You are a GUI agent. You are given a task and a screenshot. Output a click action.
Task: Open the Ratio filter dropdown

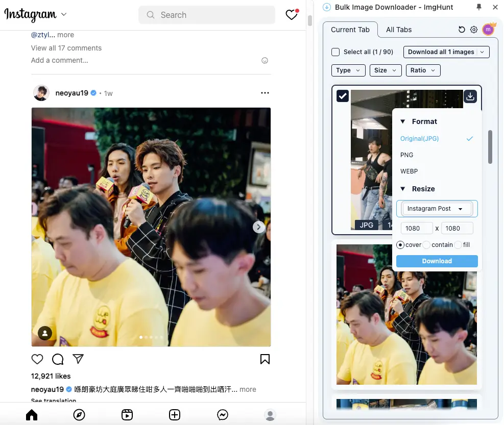point(423,70)
